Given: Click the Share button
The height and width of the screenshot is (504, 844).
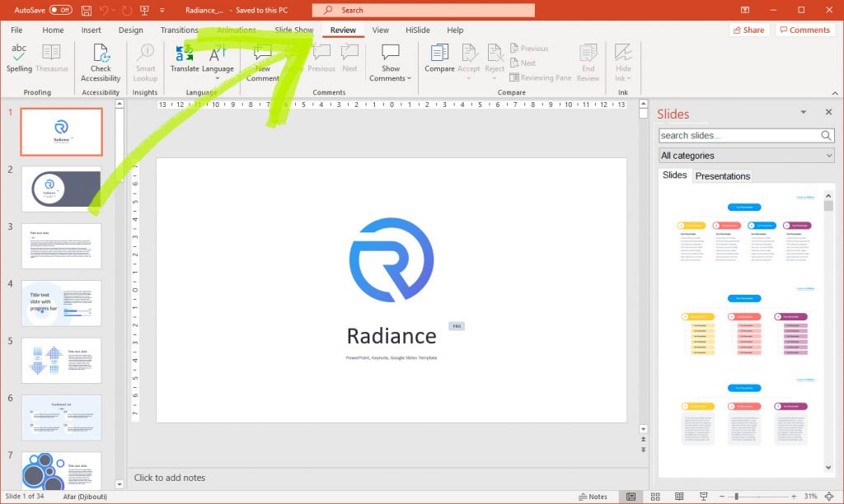Looking at the screenshot, I should coord(749,30).
